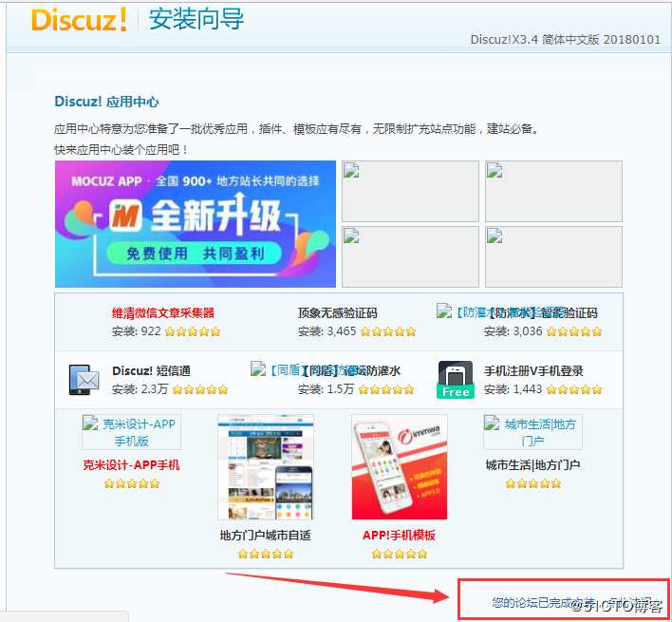Screen dimensions: 672x622
Task: Click star rating beside 安装: 3,036
Action: (x=574, y=331)
